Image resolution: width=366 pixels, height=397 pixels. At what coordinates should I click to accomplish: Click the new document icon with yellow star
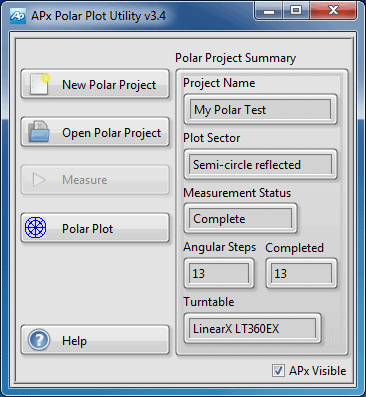pyautogui.click(x=40, y=84)
